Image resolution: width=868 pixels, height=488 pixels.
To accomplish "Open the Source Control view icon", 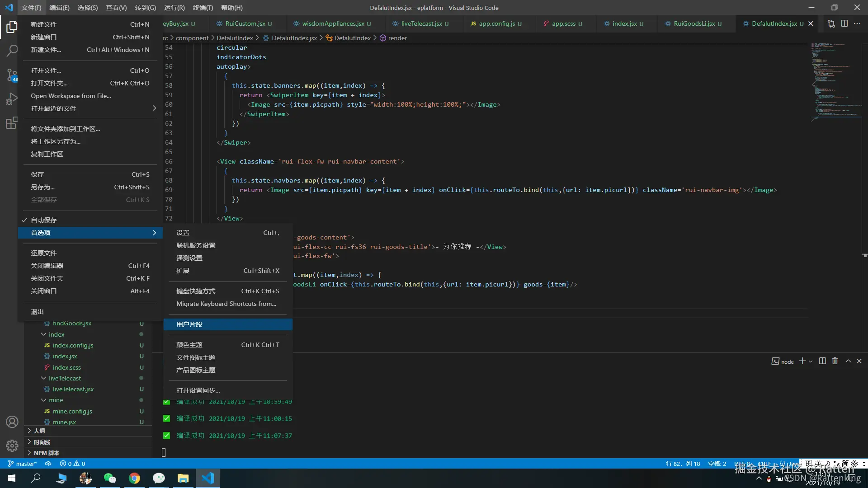I will [x=12, y=75].
